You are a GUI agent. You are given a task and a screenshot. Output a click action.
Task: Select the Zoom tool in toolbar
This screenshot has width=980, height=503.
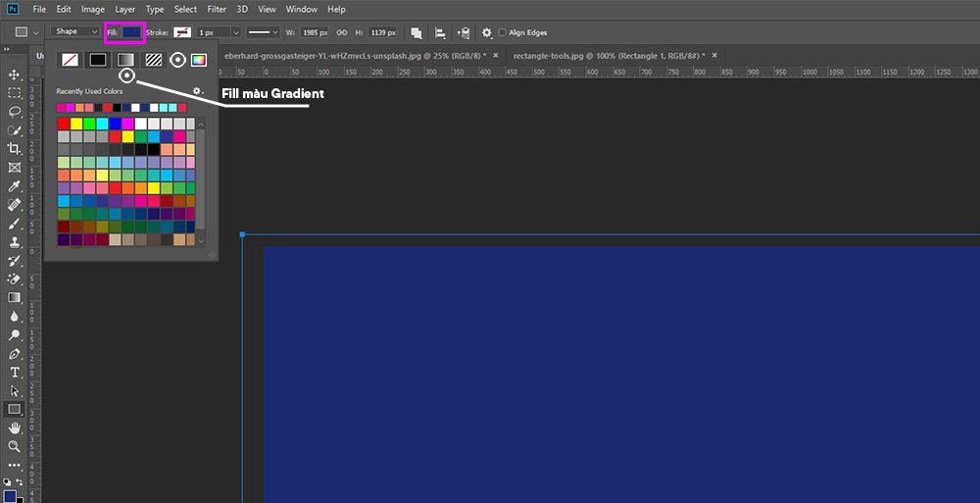pos(15,446)
